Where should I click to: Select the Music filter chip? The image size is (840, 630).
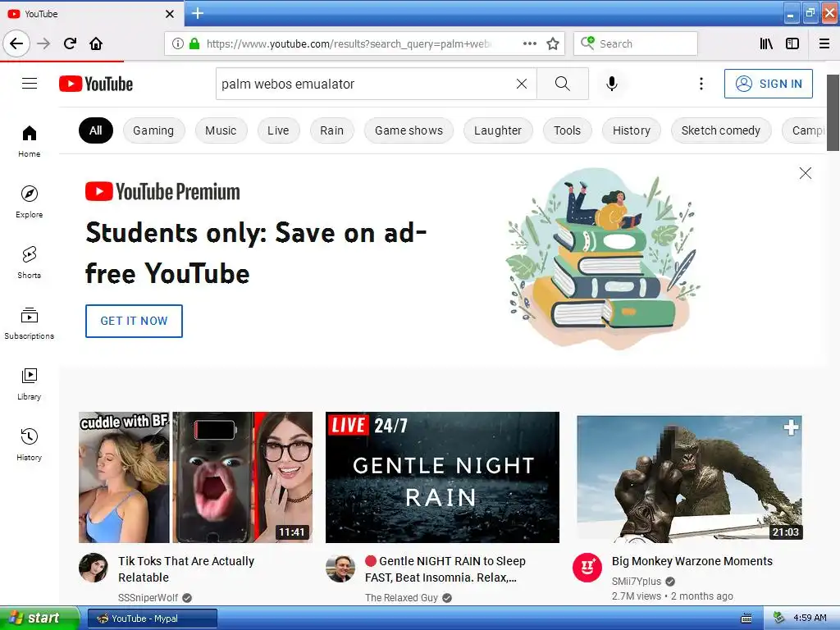tap(221, 130)
